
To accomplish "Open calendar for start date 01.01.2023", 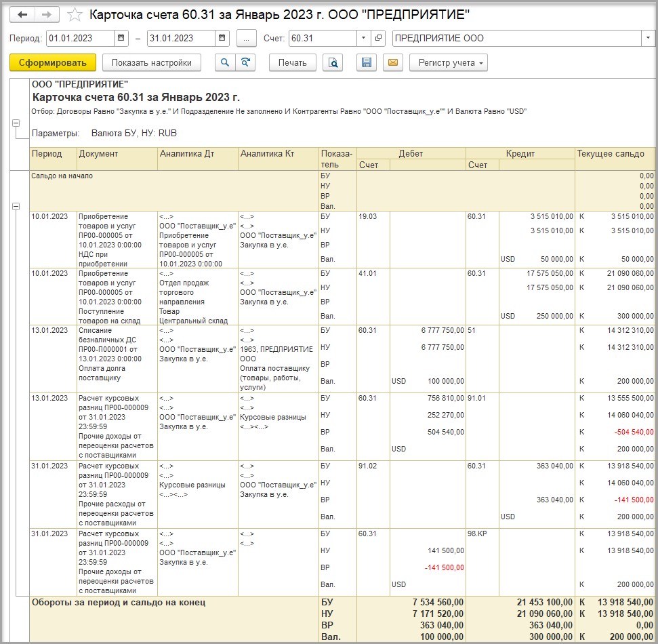I will click(121, 38).
